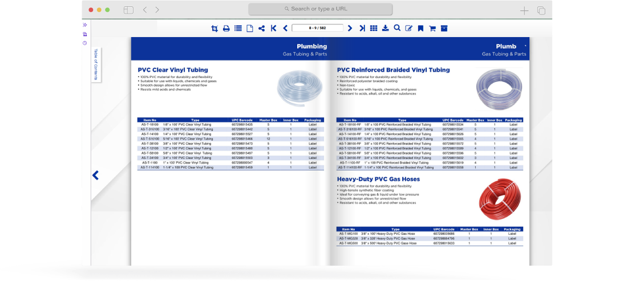Click the print icon in the toolbar
The width and height of the screenshot is (644, 281).
pos(226,28)
